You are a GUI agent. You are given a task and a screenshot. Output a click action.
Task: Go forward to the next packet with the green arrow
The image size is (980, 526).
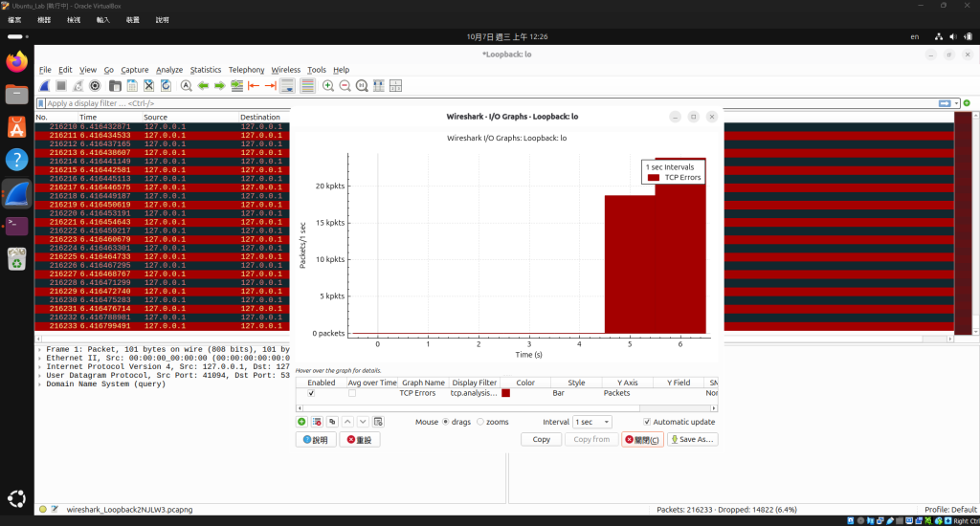pos(220,85)
